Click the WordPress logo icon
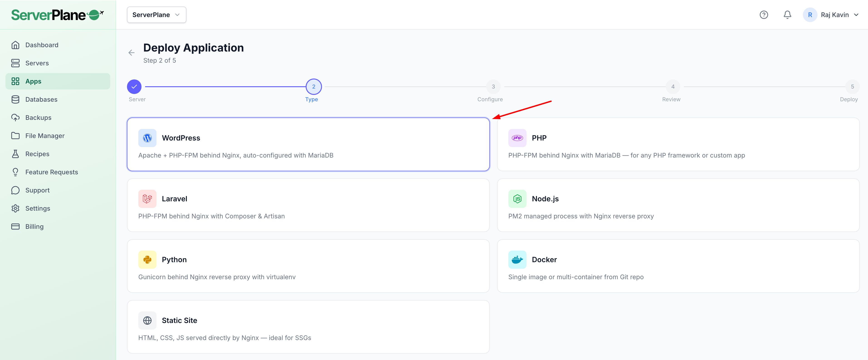 147,138
